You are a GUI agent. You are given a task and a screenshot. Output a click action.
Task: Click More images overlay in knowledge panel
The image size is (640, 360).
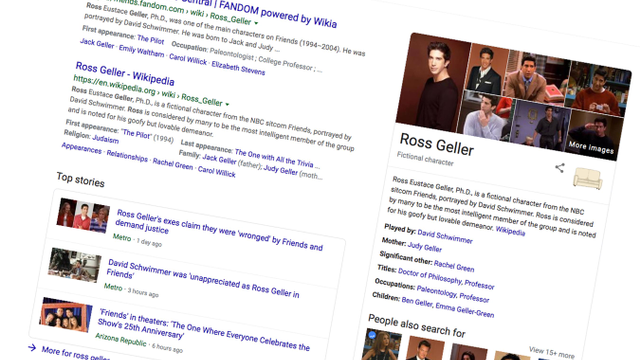point(591,147)
